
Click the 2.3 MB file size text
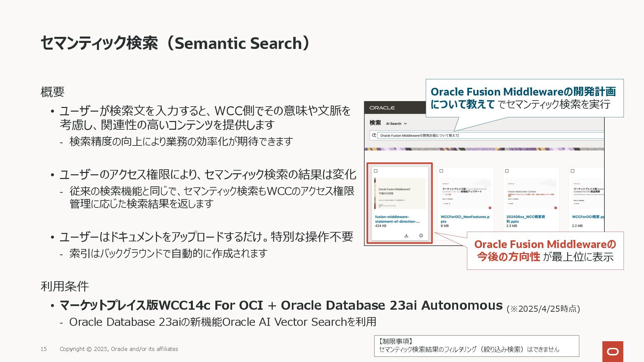[x=512, y=226]
